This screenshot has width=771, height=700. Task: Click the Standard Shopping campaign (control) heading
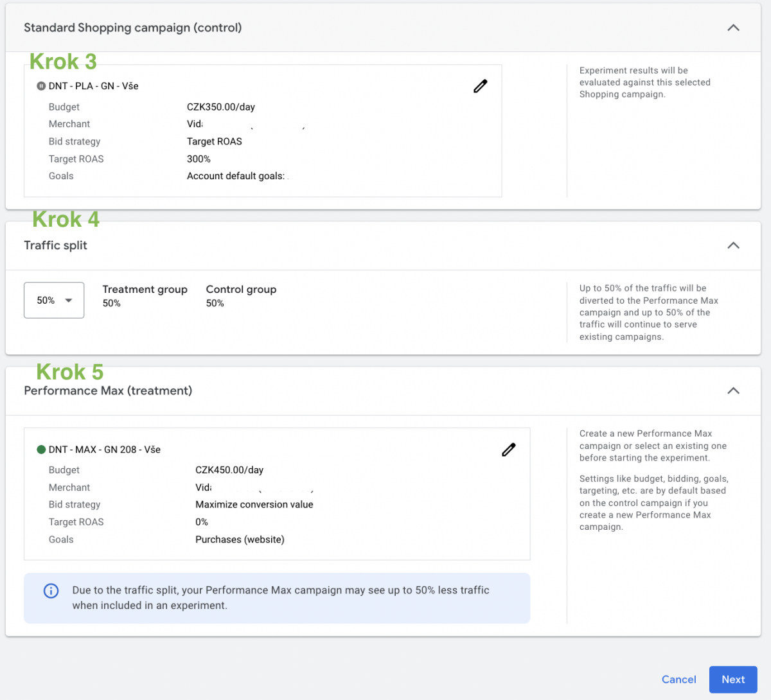pos(133,28)
